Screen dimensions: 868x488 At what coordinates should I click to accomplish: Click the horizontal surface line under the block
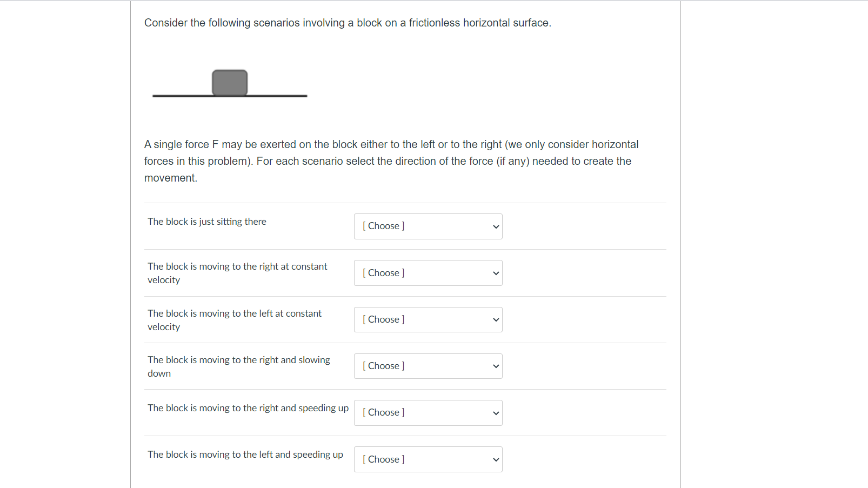point(276,96)
